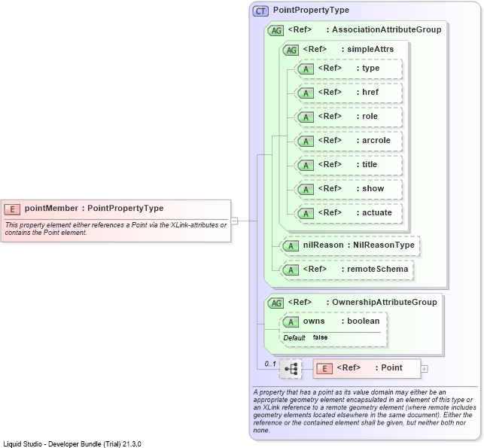Click the 'title' attribute name
484x448 pixels.
pos(370,164)
